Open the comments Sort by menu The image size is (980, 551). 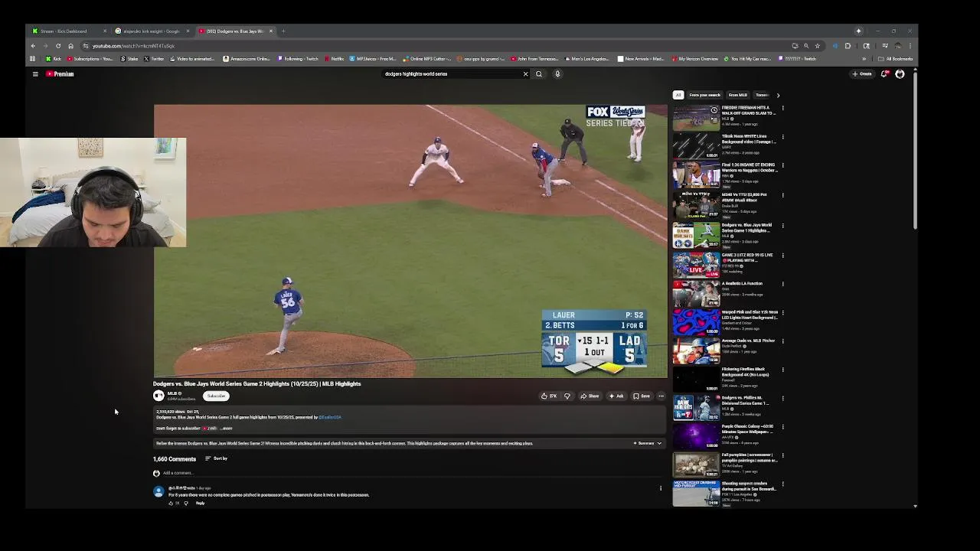tap(216, 458)
